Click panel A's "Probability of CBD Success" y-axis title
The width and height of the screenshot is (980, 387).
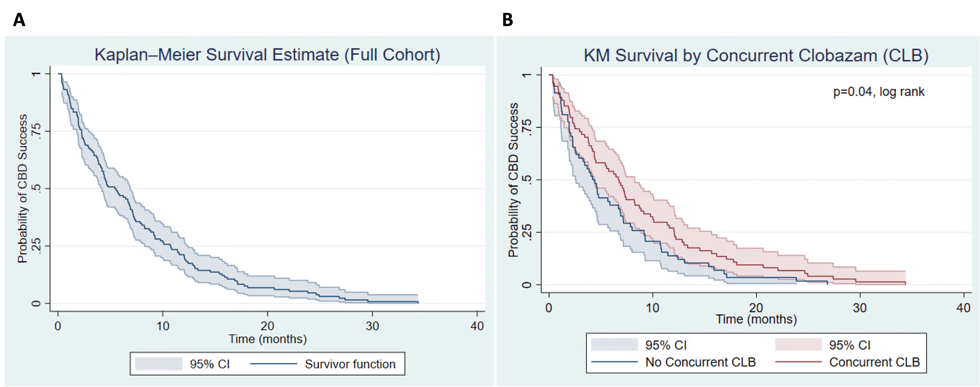(23, 189)
